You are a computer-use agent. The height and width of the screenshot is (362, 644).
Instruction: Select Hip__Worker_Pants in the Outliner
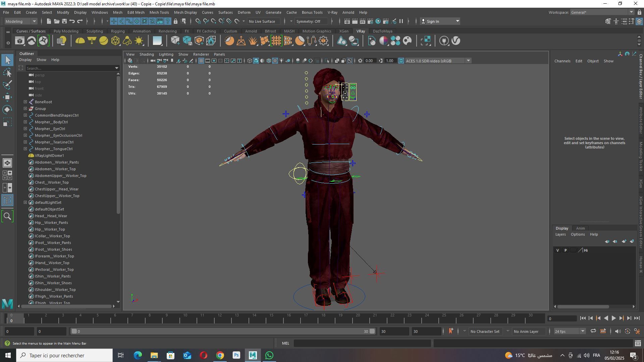(x=51, y=223)
